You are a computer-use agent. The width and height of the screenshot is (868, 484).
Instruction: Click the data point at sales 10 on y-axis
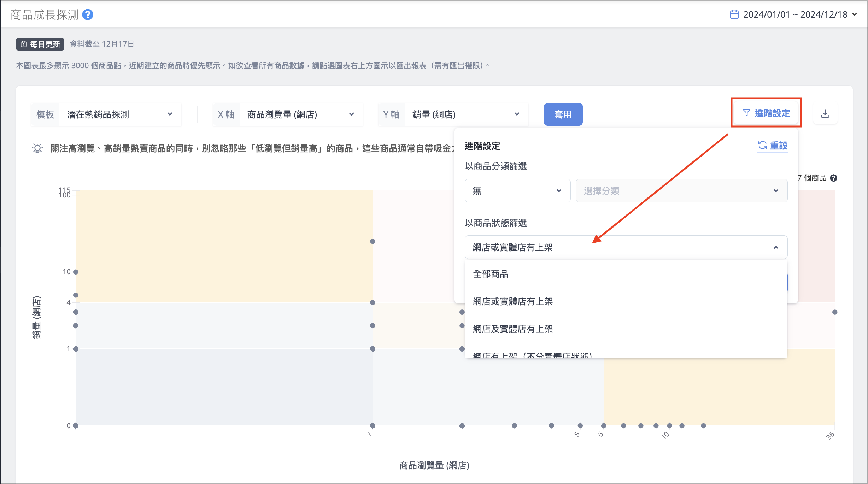(76, 272)
